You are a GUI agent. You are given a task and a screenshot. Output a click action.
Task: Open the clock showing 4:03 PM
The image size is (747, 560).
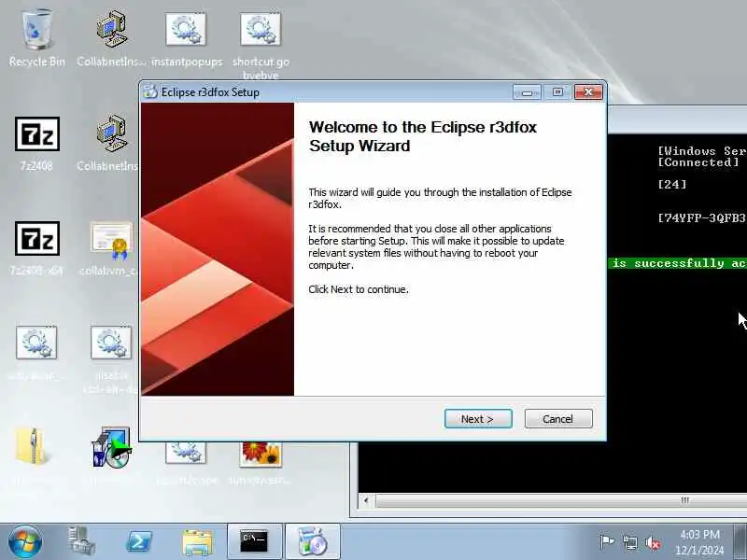coord(699,542)
